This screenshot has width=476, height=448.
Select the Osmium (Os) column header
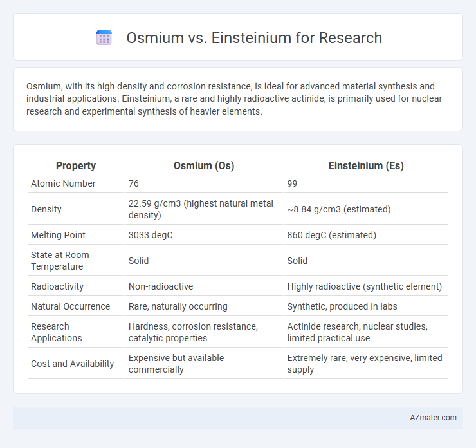coord(204,165)
